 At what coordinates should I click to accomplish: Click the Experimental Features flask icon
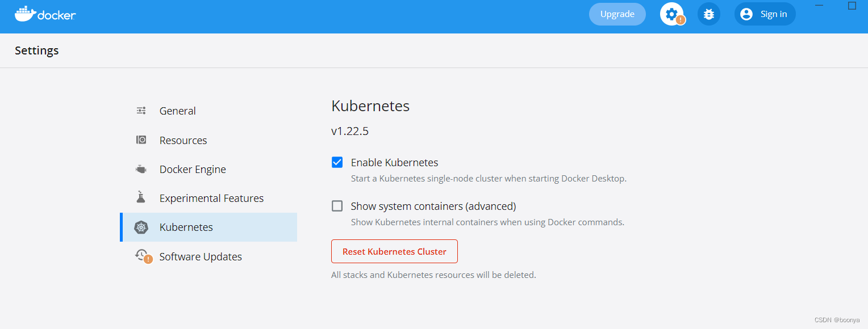point(141,198)
